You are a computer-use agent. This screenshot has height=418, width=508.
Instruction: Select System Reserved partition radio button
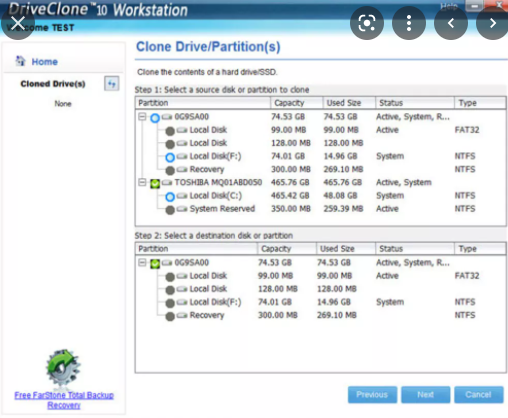[170, 210]
